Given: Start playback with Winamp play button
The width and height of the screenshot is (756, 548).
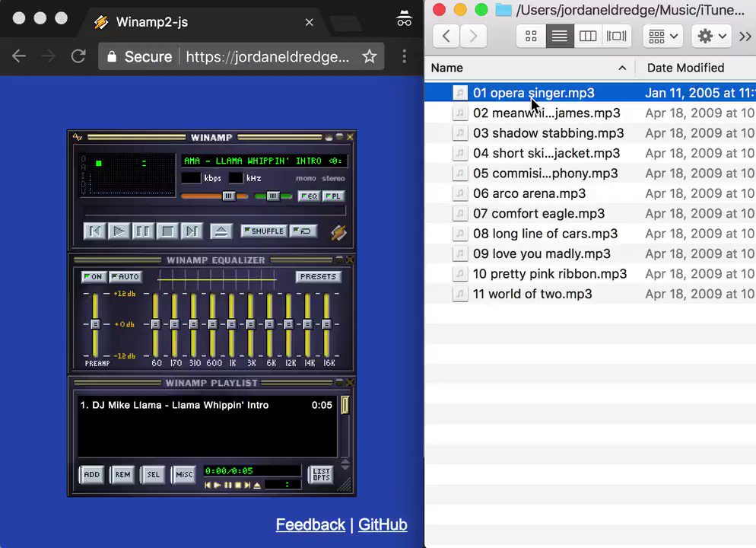Looking at the screenshot, I should 119,231.
